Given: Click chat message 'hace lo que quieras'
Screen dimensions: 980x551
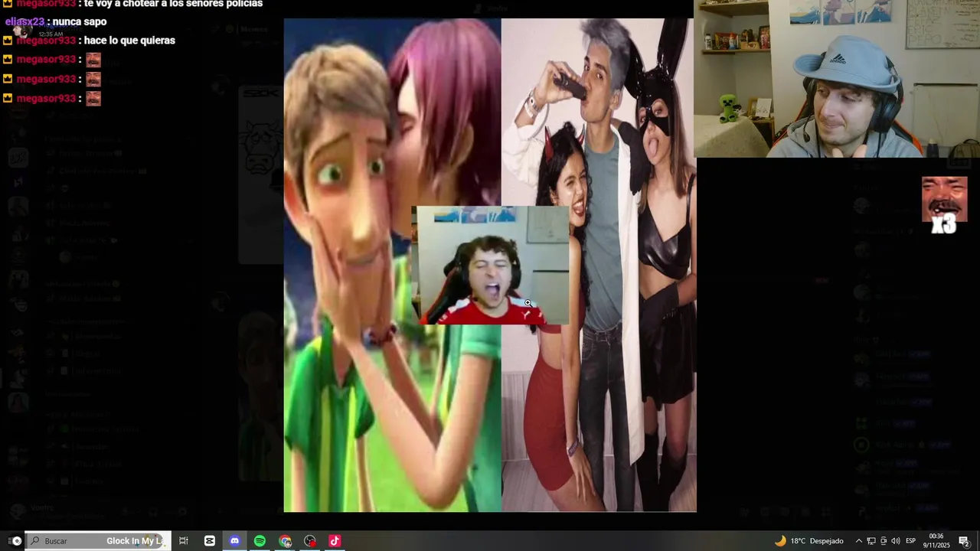Looking at the screenshot, I should pyautogui.click(x=130, y=40).
